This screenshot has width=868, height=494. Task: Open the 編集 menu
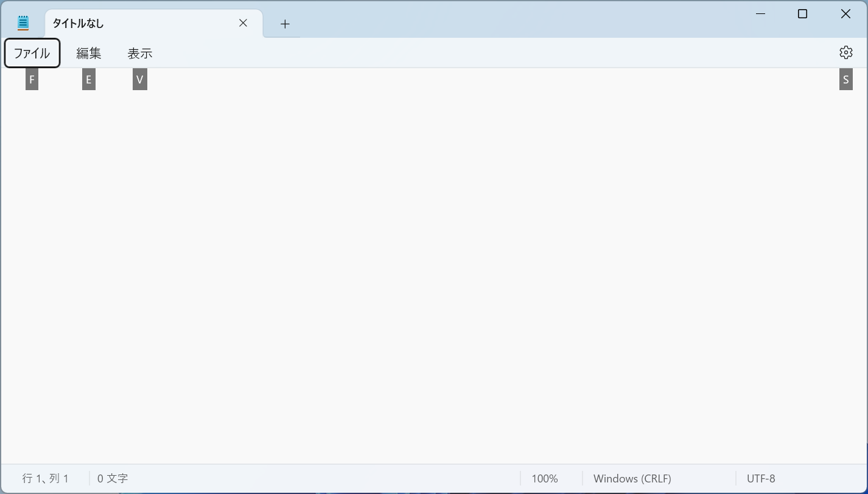click(89, 54)
